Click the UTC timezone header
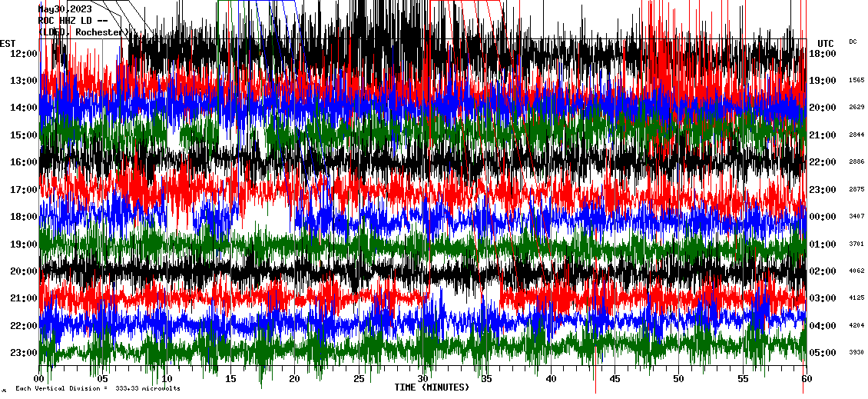The width and height of the screenshot is (868, 399). point(825,43)
